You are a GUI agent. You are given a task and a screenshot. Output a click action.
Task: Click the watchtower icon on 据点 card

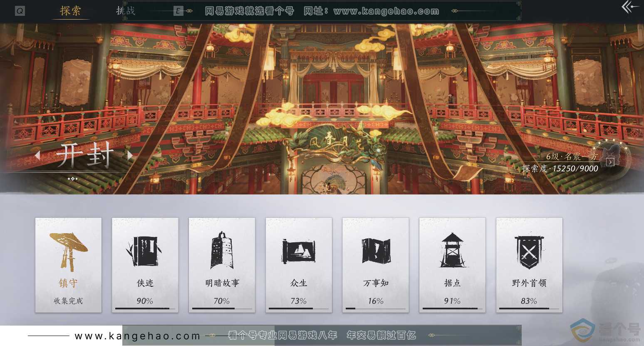[452, 250]
